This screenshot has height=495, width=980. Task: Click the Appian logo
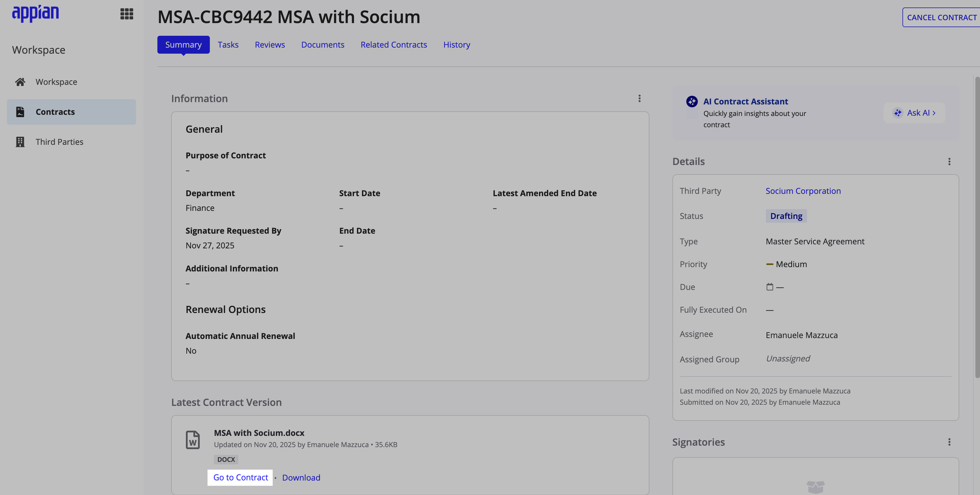pos(35,14)
